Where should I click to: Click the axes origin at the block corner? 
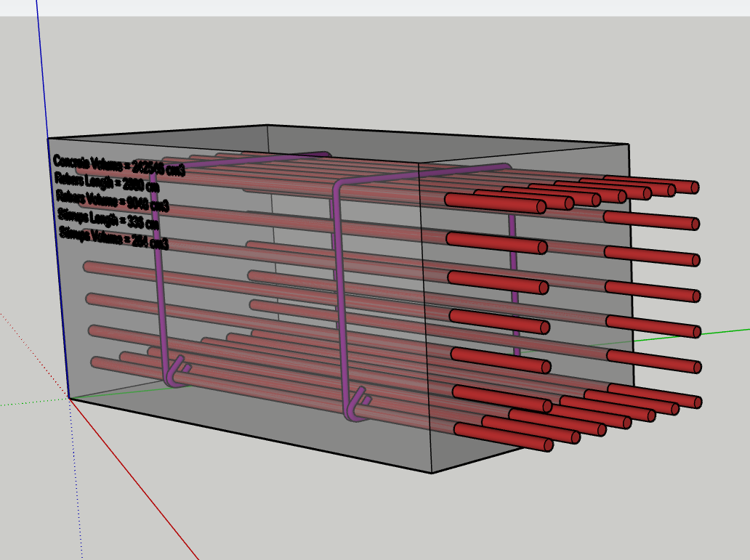[x=69, y=397]
